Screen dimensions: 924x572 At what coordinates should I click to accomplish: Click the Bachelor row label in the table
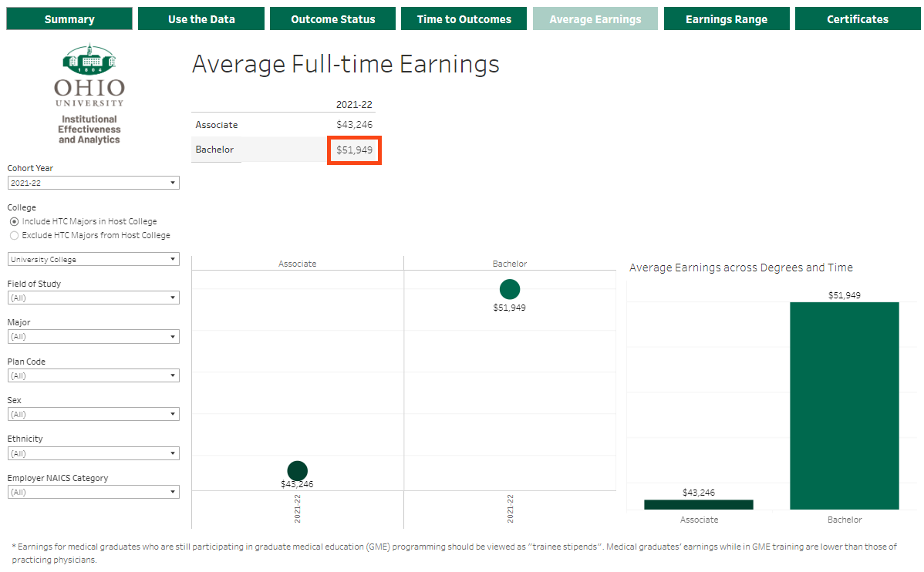tap(214, 150)
